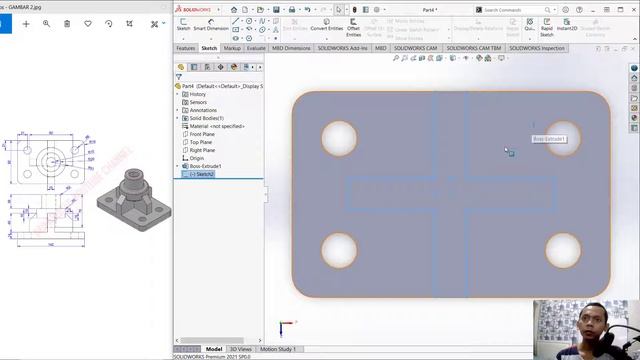Click the favorite heart icon in photo viewer
The width and height of the screenshot is (640, 360).
[88, 24]
